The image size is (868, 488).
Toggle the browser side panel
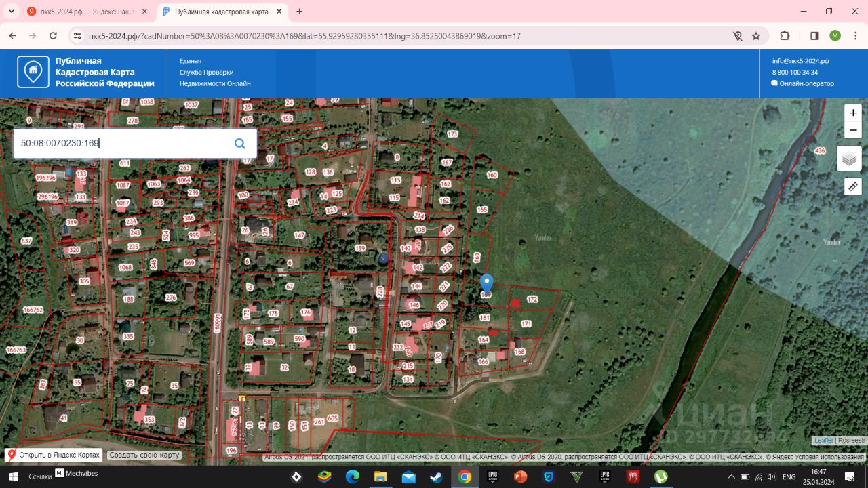[x=814, y=36]
